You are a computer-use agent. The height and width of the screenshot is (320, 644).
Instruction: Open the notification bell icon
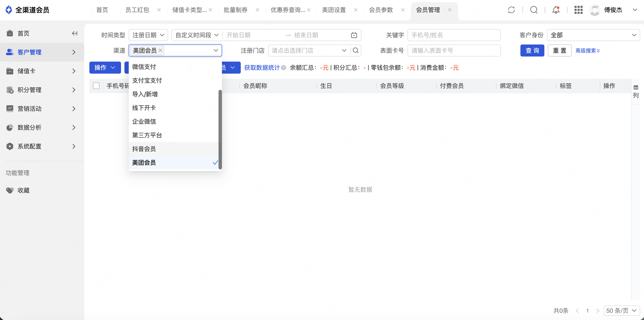coord(556,10)
